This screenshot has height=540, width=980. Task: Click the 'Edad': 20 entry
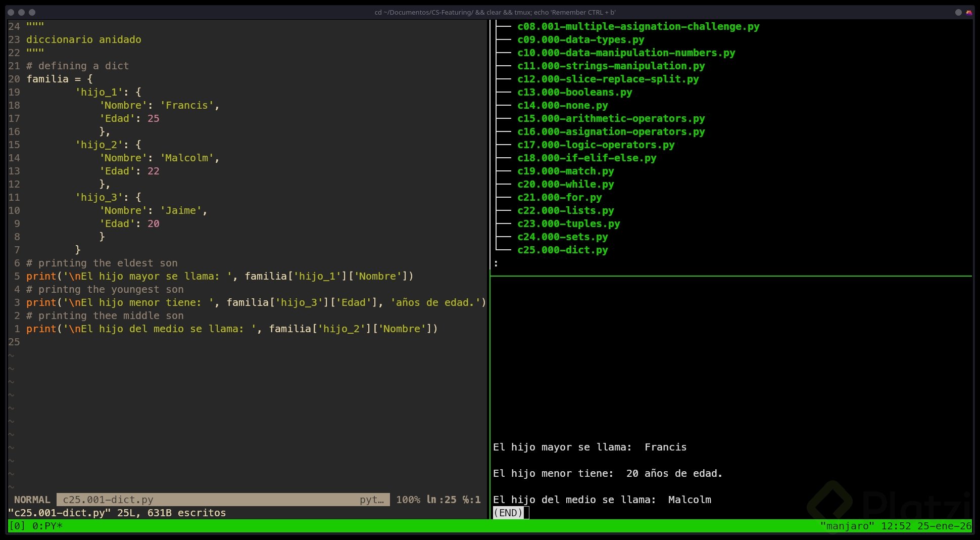click(129, 223)
